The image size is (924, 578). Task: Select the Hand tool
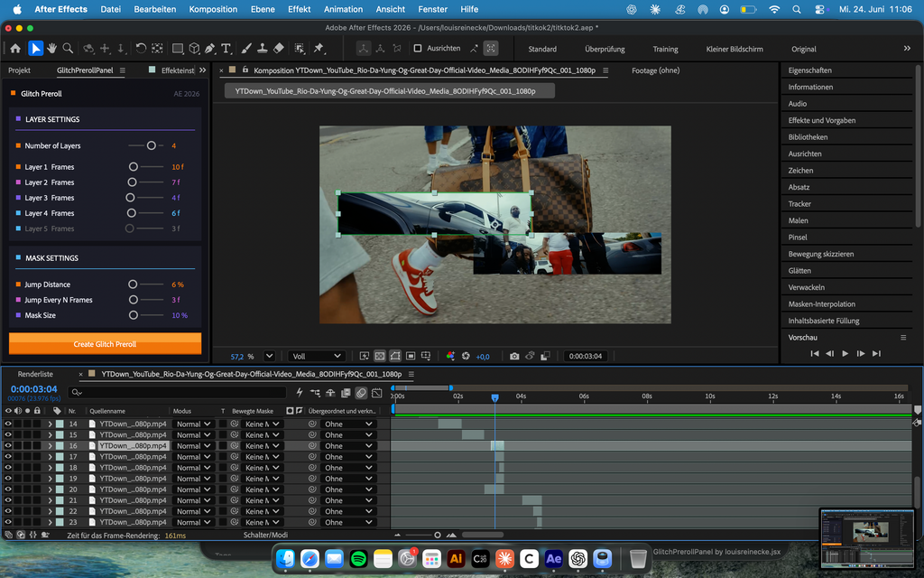51,49
